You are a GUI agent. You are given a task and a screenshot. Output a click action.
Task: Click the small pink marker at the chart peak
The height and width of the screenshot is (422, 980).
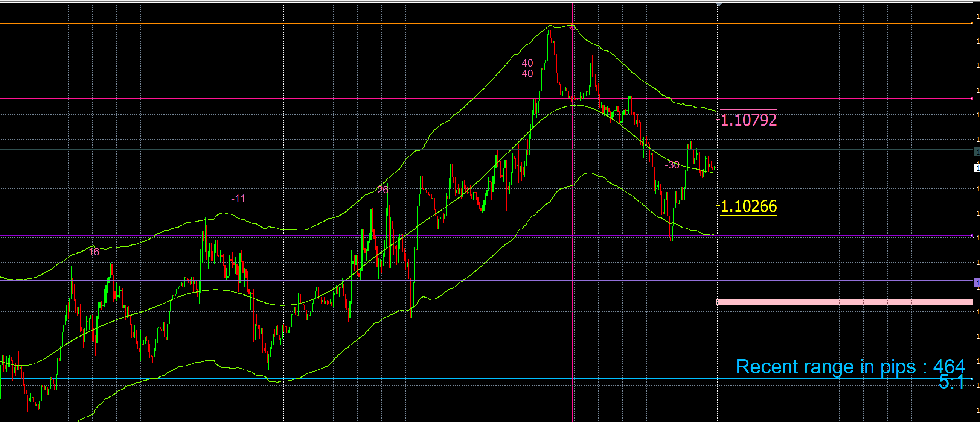click(572, 28)
